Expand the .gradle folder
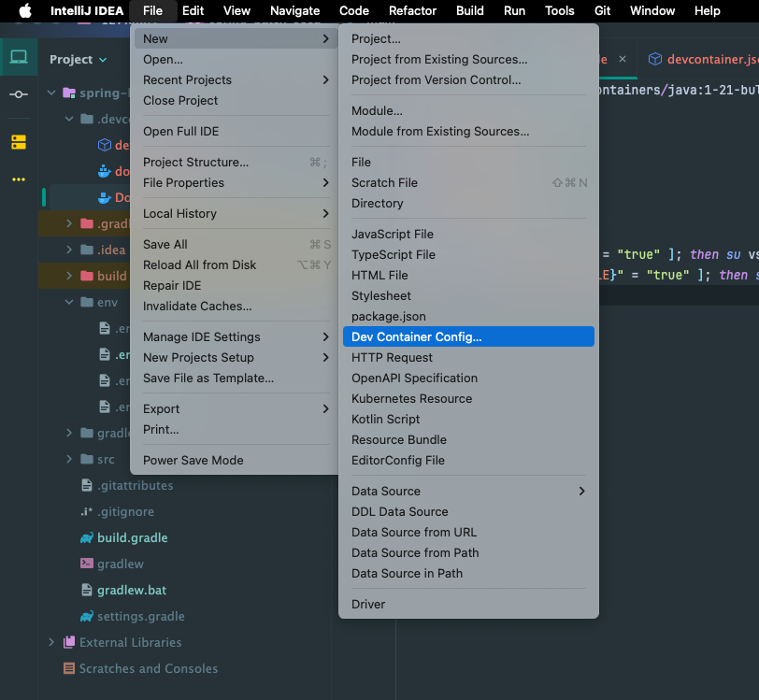The image size is (759, 700). tap(68, 223)
